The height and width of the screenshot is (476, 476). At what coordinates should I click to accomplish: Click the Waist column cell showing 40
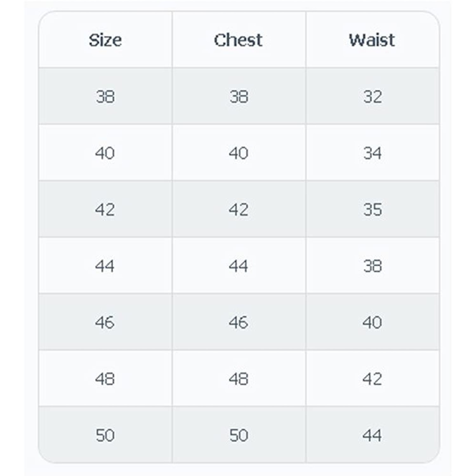tap(372, 322)
